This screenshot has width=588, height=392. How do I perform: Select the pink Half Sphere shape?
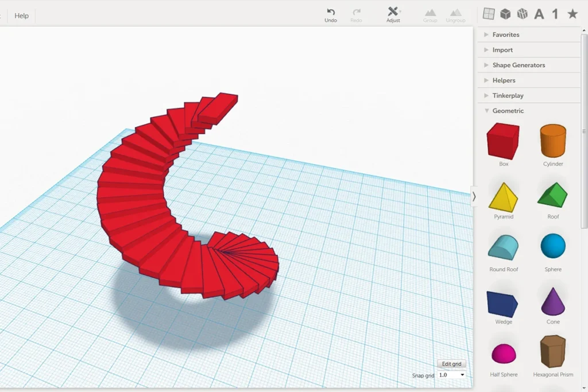(x=503, y=354)
